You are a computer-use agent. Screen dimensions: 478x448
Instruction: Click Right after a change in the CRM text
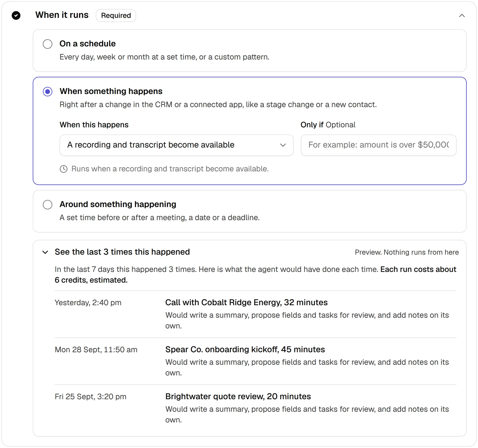click(x=218, y=105)
